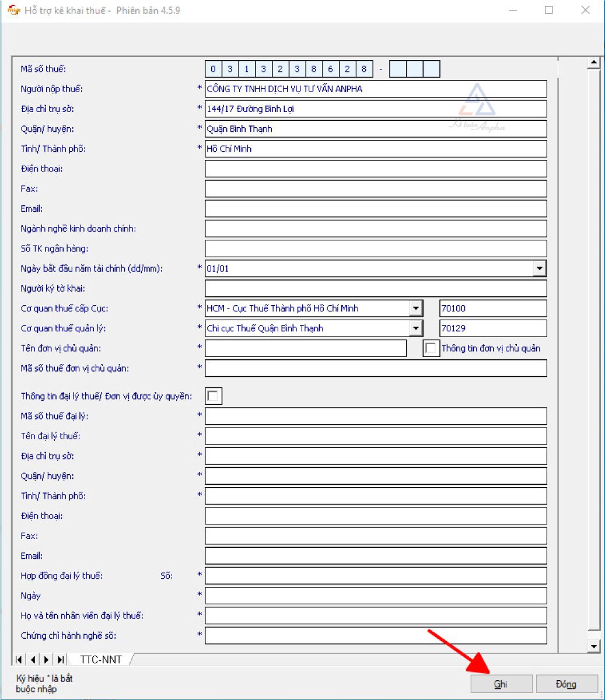Click the Ghi button to save

point(501,684)
